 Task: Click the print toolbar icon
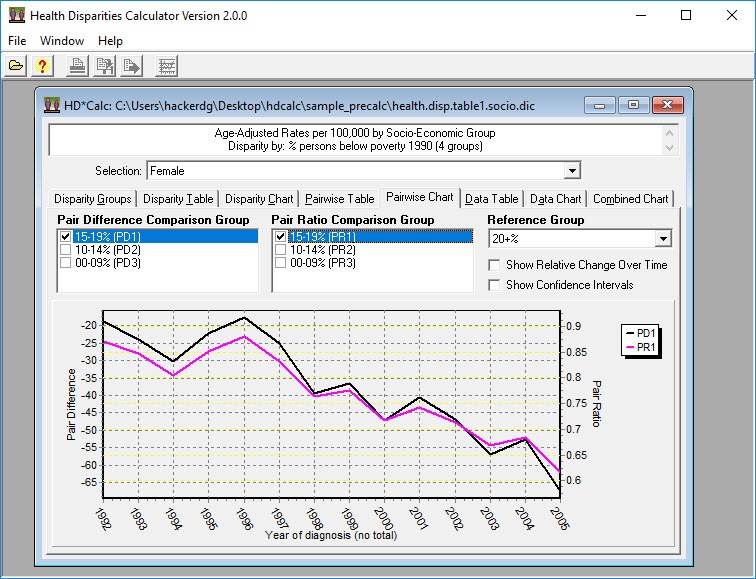[x=77, y=66]
